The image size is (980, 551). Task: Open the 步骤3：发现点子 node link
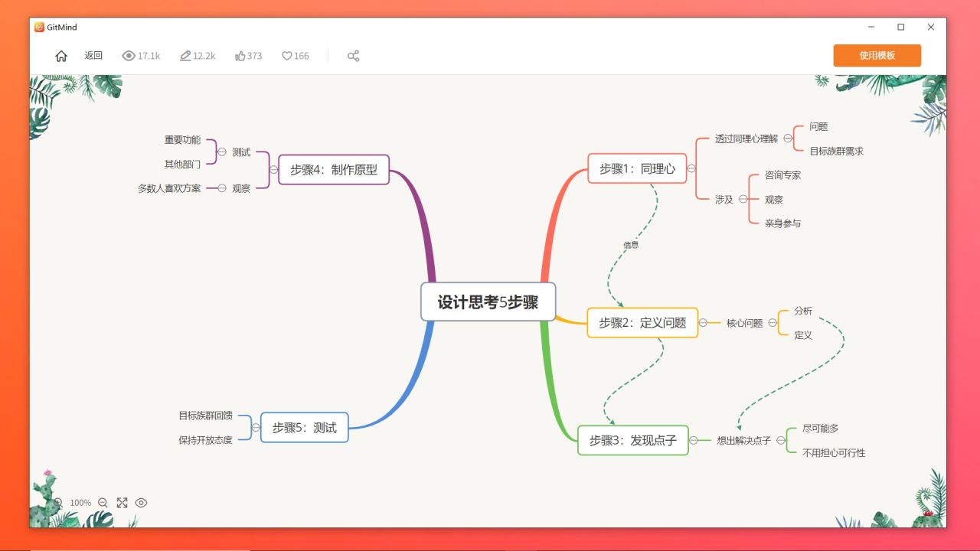click(633, 440)
